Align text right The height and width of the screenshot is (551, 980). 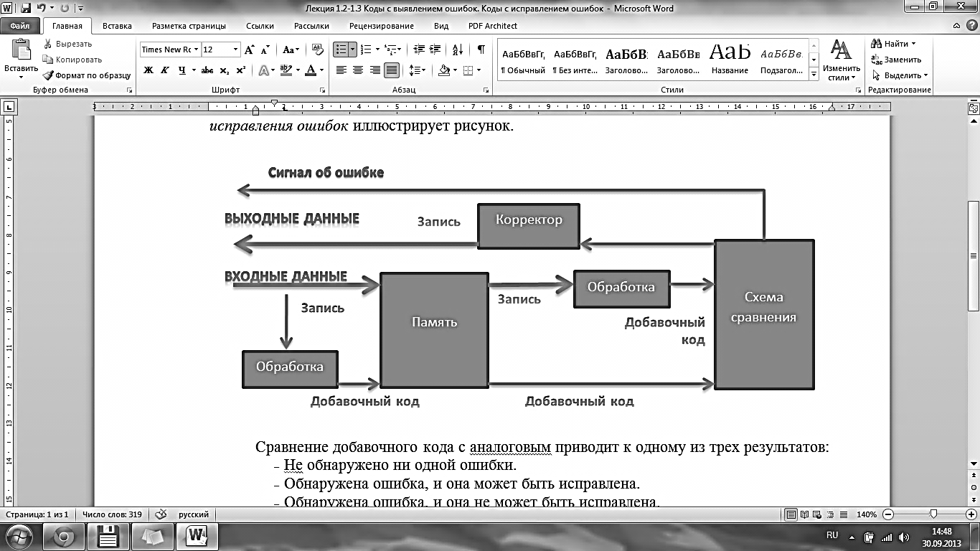point(375,70)
